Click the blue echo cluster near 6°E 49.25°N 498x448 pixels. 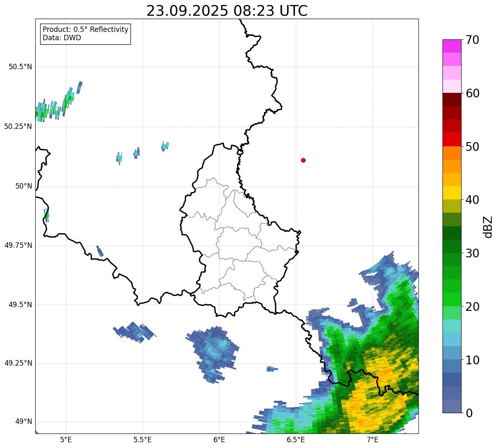[x=213, y=353]
